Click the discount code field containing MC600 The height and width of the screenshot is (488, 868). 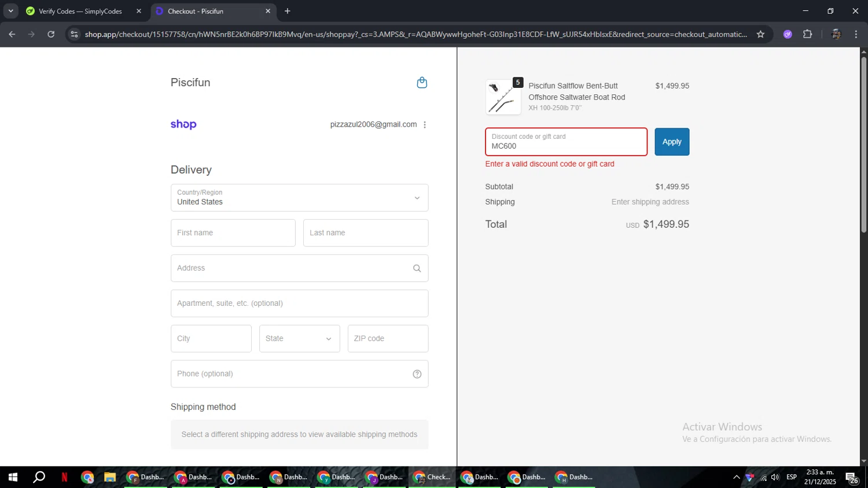tap(566, 142)
